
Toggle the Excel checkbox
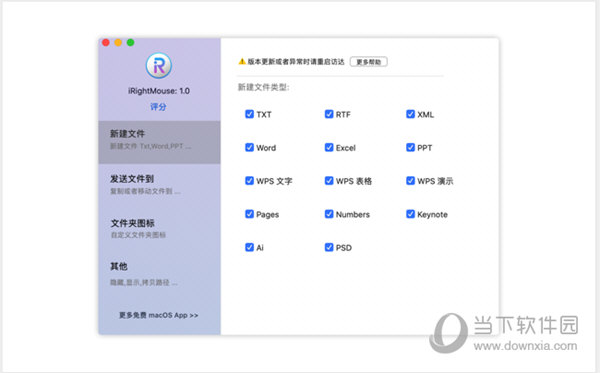pyautogui.click(x=329, y=147)
